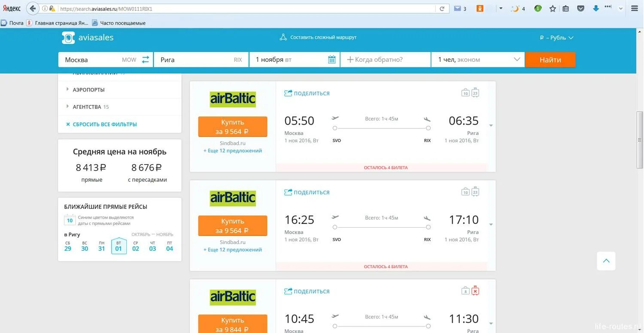The image size is (644, 333).
Task: Open the Часто посещаемые bookmark
Action: pyautogui.click(x=119, y=23)
